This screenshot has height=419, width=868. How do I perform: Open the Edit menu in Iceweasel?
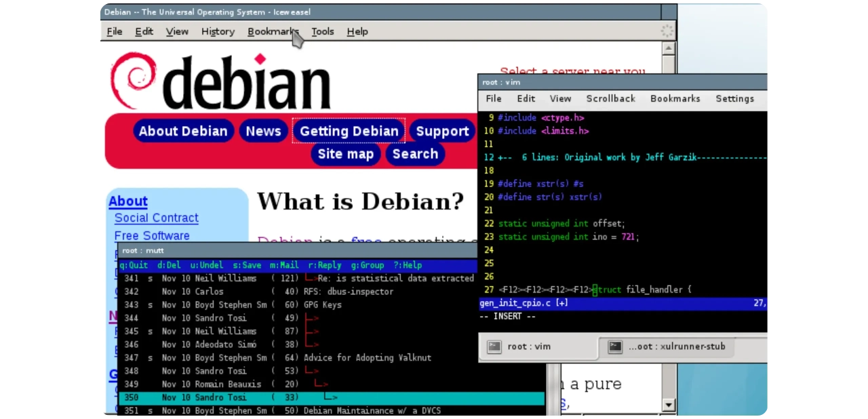click(x=144, y=31)
